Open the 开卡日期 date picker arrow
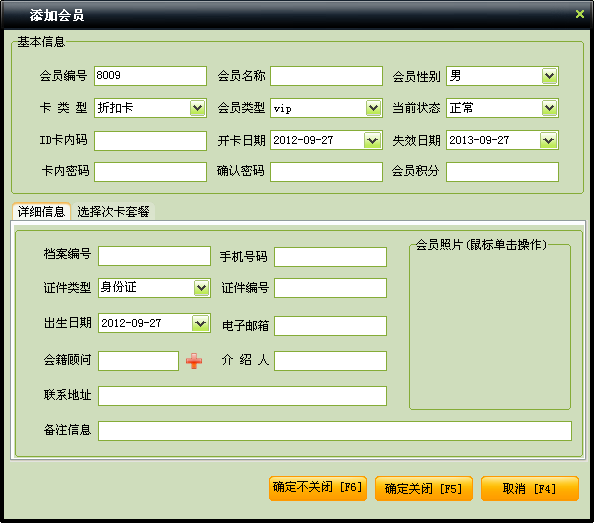 pyautogui.click(x=372, y=141)
